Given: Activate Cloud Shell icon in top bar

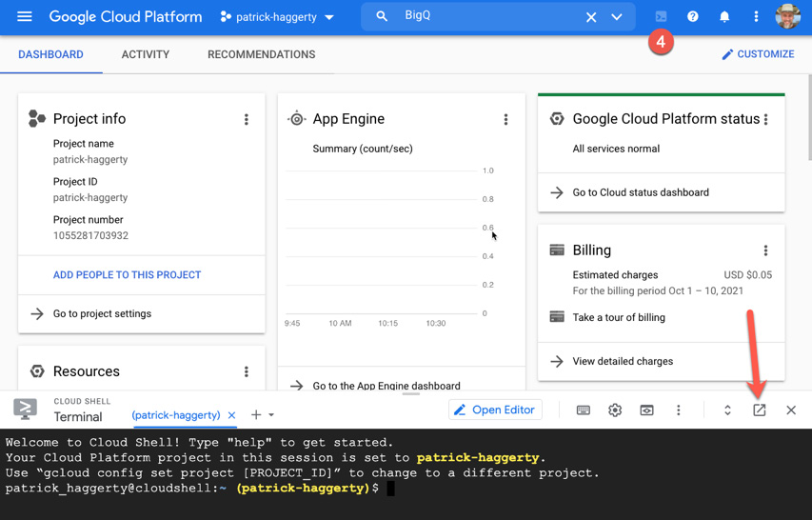Looking at the screenshot, I should [661, 16].
